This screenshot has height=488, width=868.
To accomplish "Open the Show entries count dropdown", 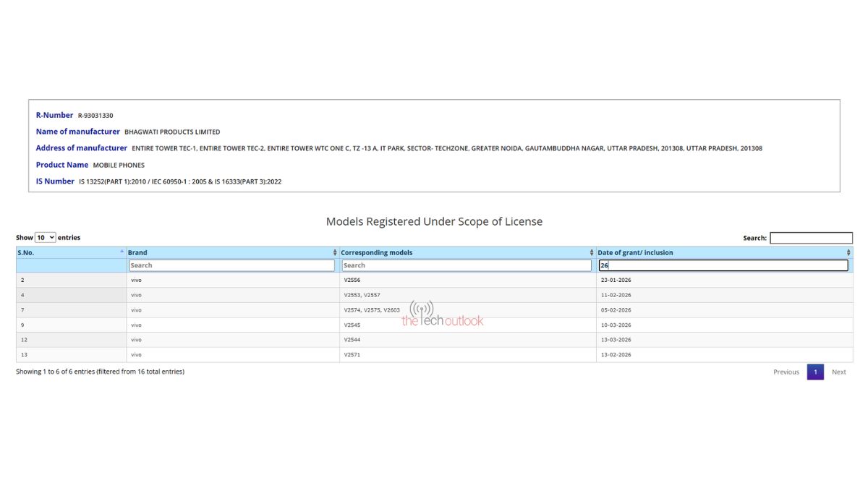I will coord(45,237).
